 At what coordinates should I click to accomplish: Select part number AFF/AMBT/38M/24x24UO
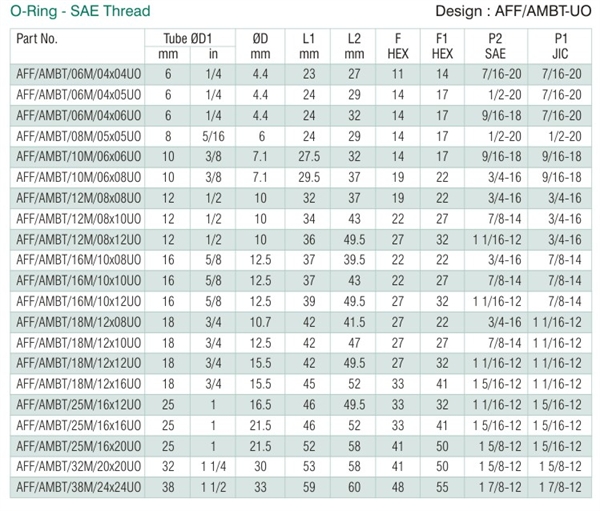tap(78, 487)
